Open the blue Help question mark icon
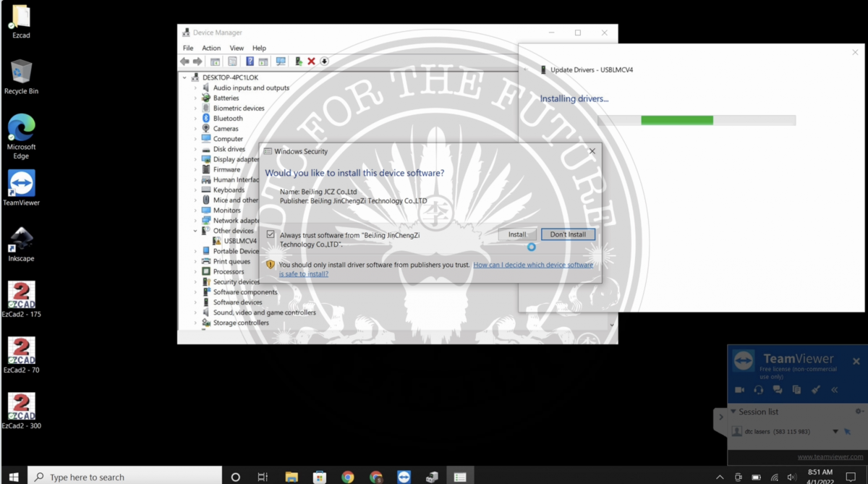The height and width of the screenshot is (484, 868). pyautogui.click(x=250, y=61)
